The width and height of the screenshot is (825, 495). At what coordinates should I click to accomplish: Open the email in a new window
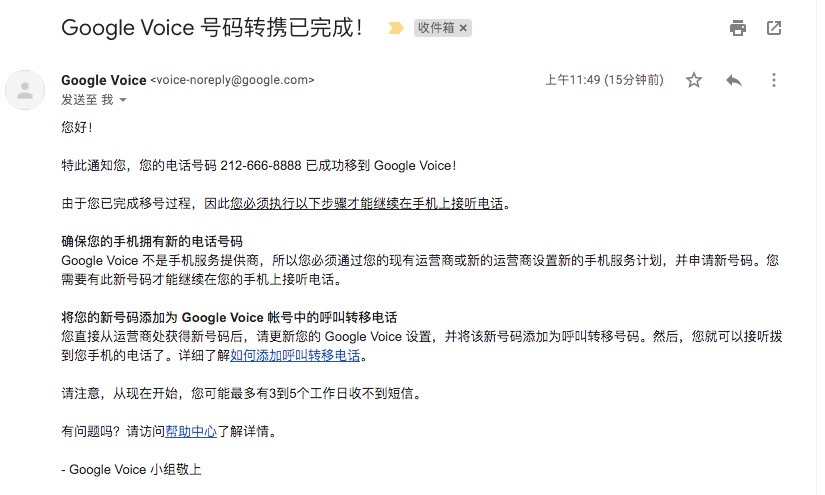coord(773,28)
